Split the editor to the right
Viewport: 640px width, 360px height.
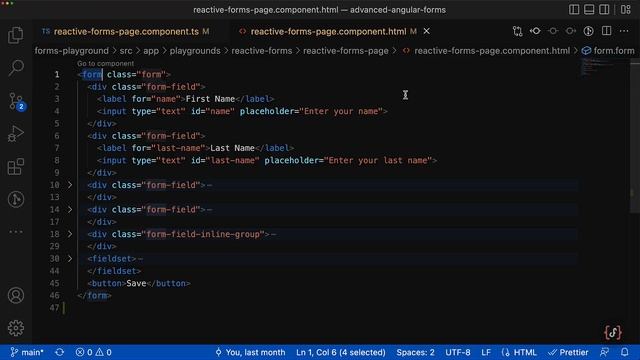(607, 31)
